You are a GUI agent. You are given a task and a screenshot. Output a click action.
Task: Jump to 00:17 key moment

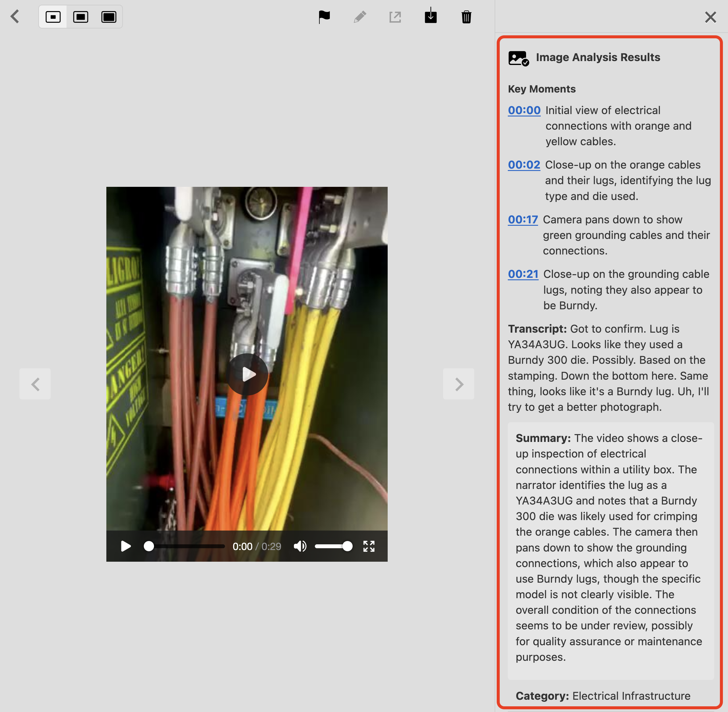[x=522, y=219]
